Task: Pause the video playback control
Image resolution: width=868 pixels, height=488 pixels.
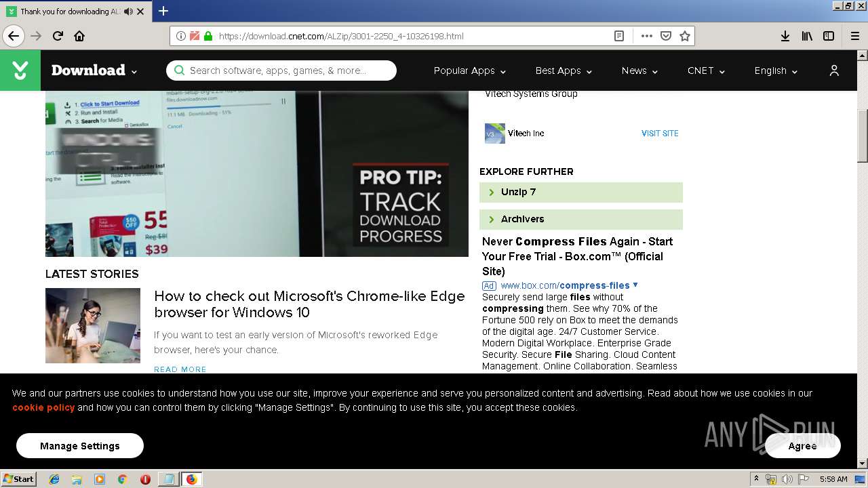Action: (x=283, y=102)
